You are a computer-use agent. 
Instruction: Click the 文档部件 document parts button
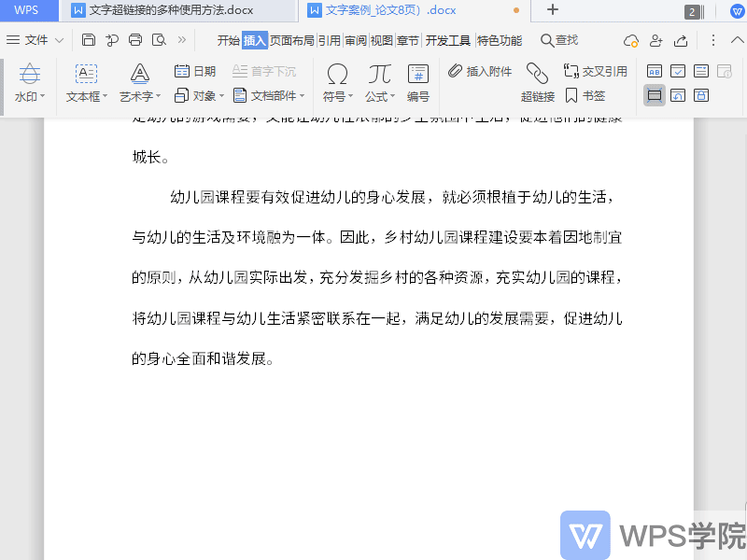click(x=264, y=96)
